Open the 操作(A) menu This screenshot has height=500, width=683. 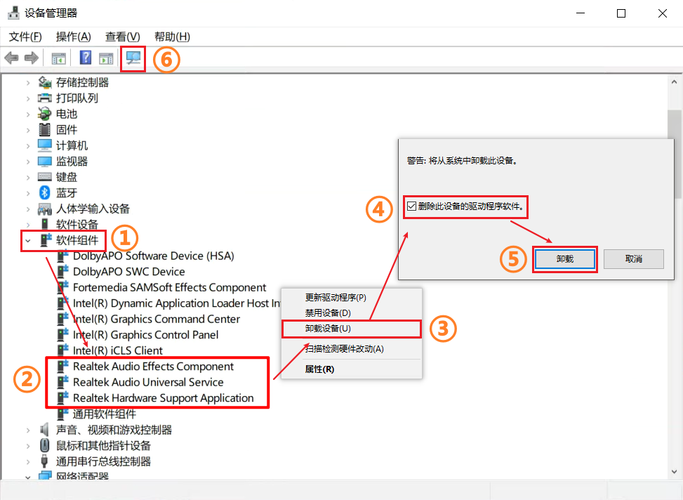(x=74, y=36)
